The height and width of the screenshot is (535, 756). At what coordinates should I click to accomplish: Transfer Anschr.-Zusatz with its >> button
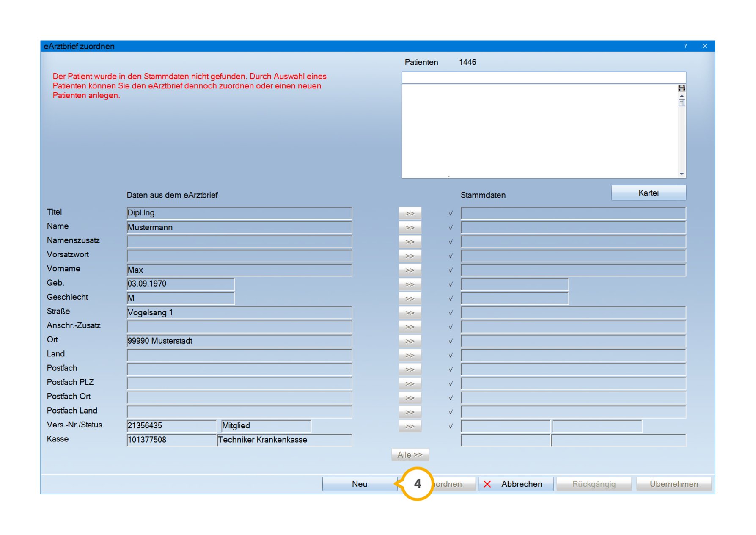pos(410,327)
